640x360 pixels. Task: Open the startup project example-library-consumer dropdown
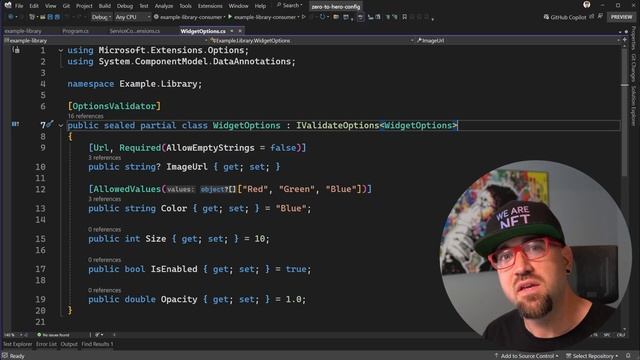coord(189,17)
